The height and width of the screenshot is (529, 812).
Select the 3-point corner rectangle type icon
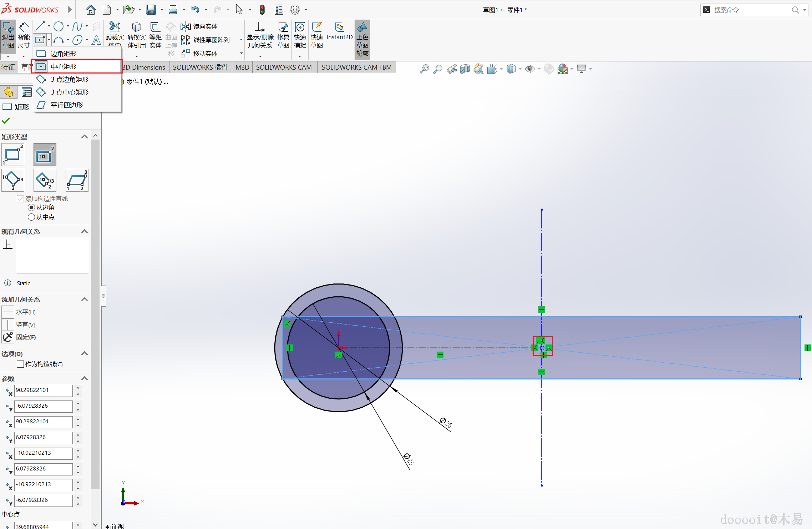tap(13, 180)
